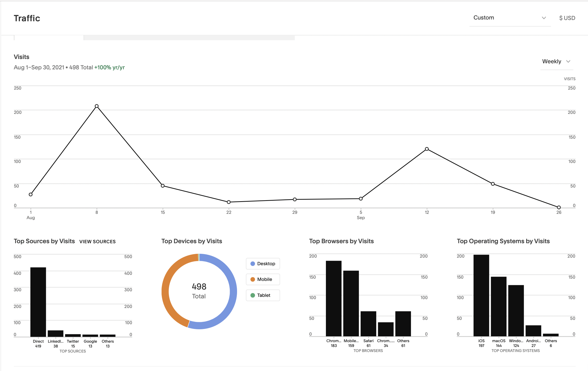Toggle the Mobile legend item

[263, 279]
